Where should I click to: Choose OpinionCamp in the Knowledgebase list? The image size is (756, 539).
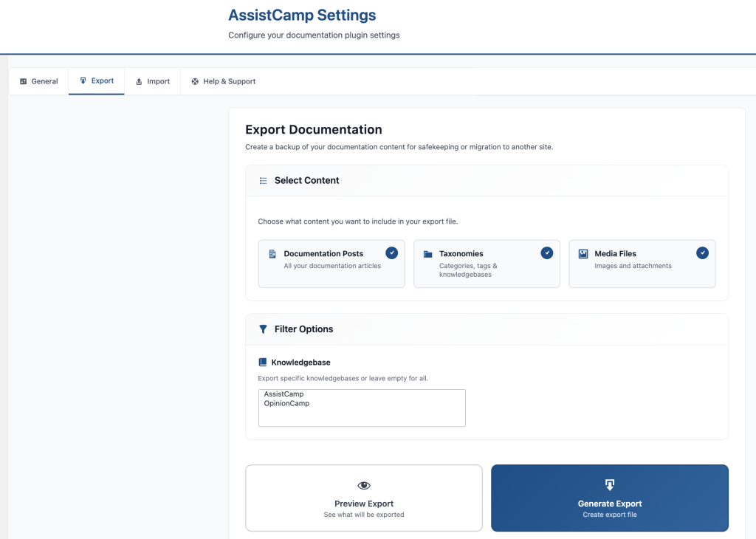[x=286, y=403]
